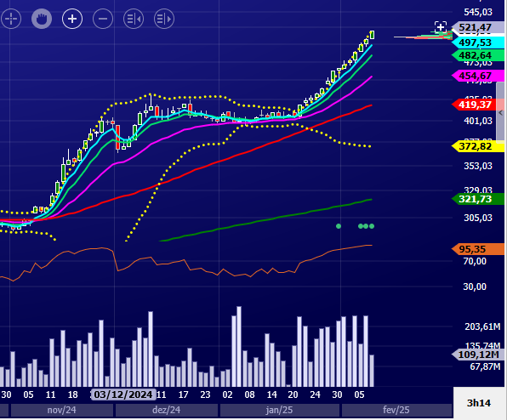The width and height of the screenshot is (507, 420).
Task: Zoom out with the minus tool
Action: [x=103, y=19]
